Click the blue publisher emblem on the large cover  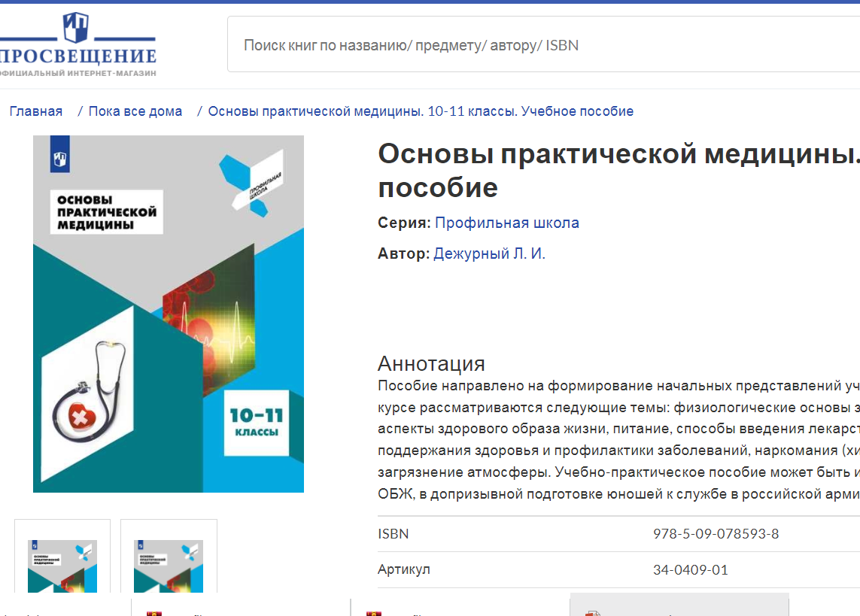59,157
